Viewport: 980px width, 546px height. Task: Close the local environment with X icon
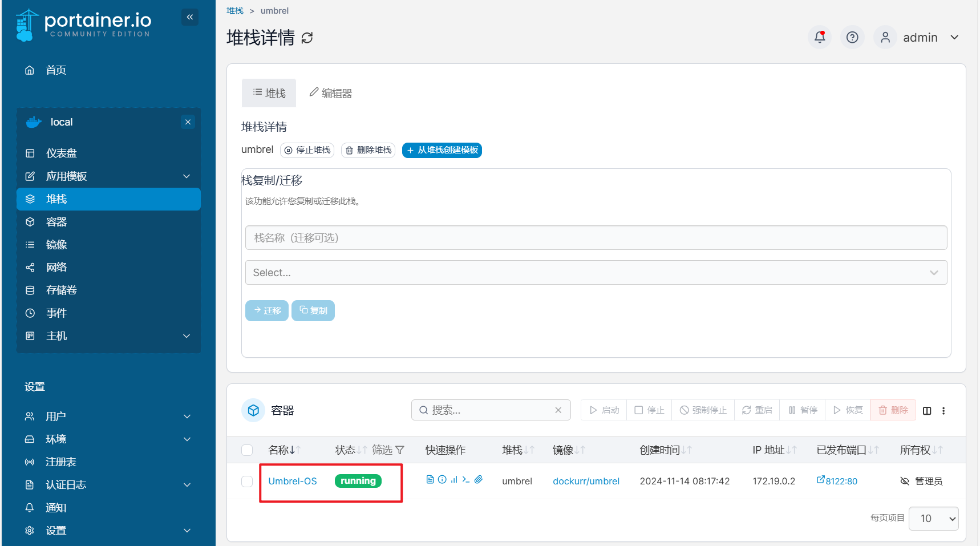click(x=188, y=122)
